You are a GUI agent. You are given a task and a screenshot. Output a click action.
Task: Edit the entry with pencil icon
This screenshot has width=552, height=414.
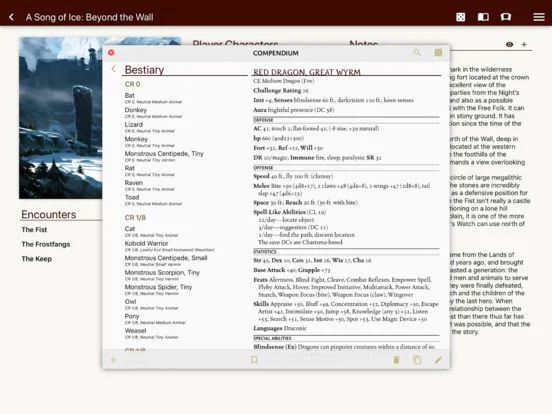tap(438, 360)
